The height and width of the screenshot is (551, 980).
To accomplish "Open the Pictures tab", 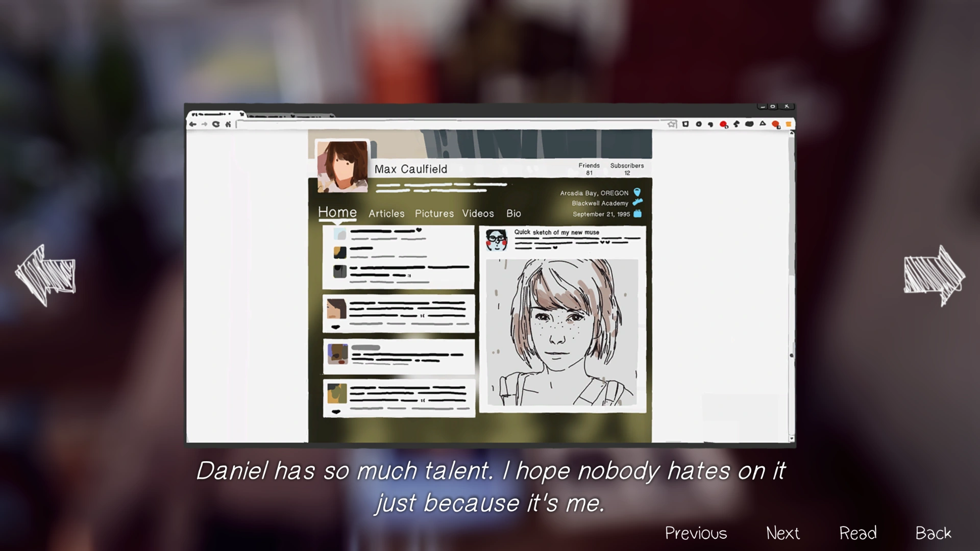I will coord(434,214).
